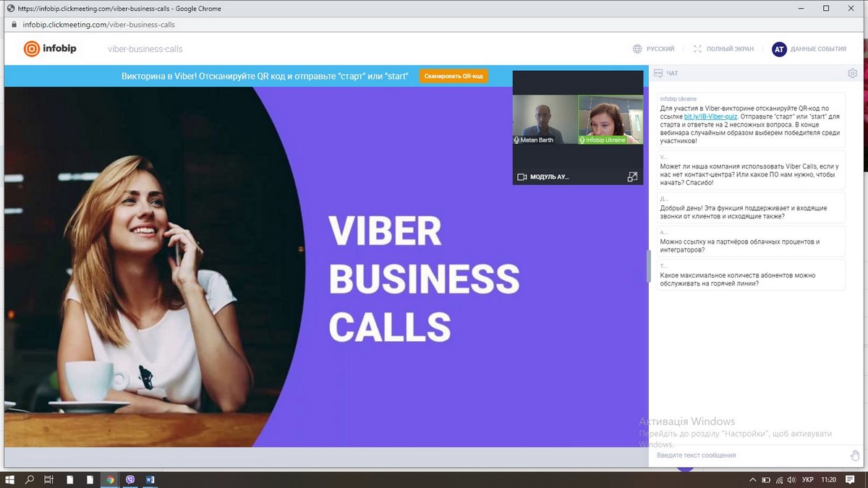The width and height of the screenshot is (868, 488).
Task: Toggle Infobip Ukraine microphone indicator
Action: point(582,140)
